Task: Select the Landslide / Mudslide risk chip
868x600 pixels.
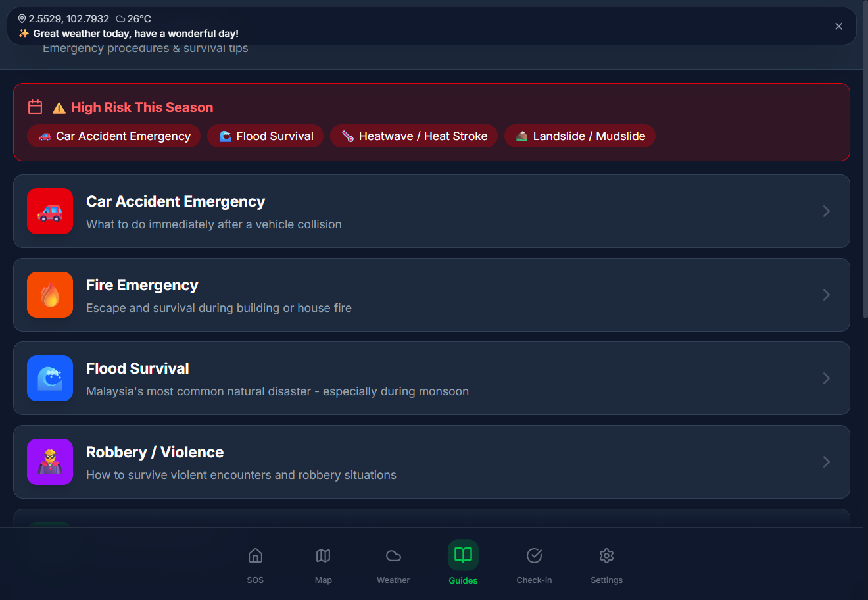Action: pyautogui.click(x=579, y=136)
